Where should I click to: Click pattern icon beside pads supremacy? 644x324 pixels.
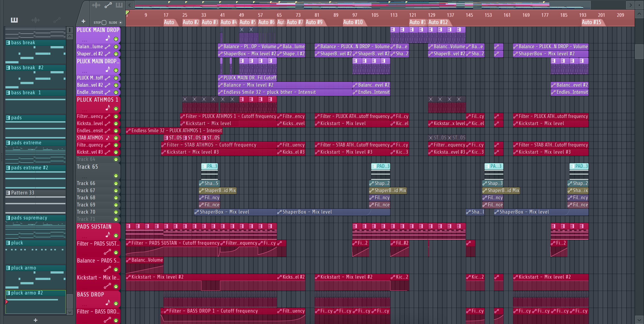(8, 218)
